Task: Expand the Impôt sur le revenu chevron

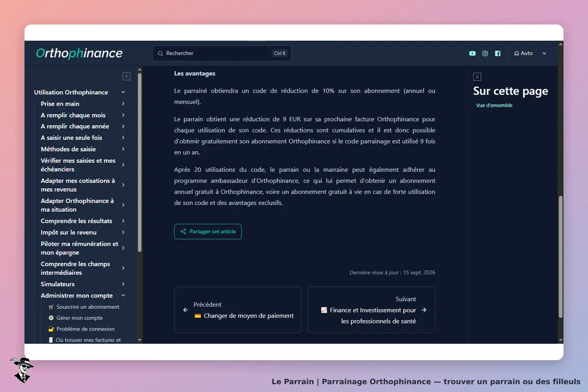Action: [x=123, y=232]
